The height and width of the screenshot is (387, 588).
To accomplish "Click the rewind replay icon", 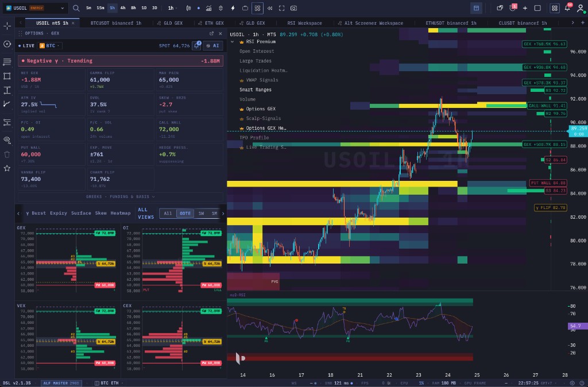I will [x=270, y=8].
